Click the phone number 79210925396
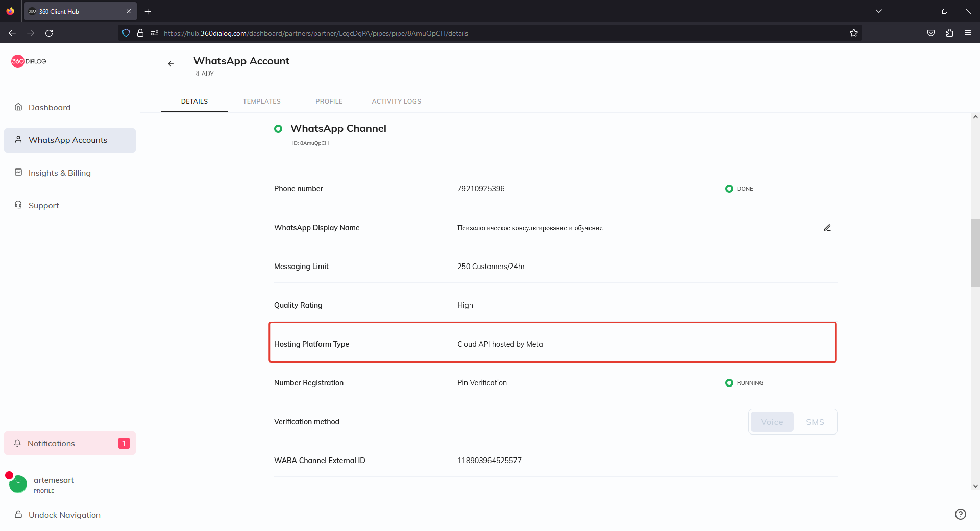 click(x=481, y=189)
